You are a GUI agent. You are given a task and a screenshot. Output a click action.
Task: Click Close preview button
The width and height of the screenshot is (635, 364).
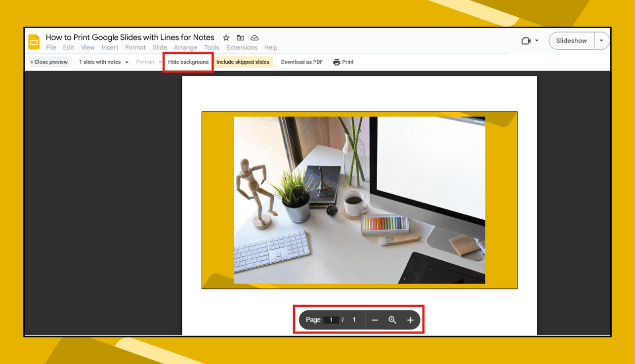pos(48,62)
